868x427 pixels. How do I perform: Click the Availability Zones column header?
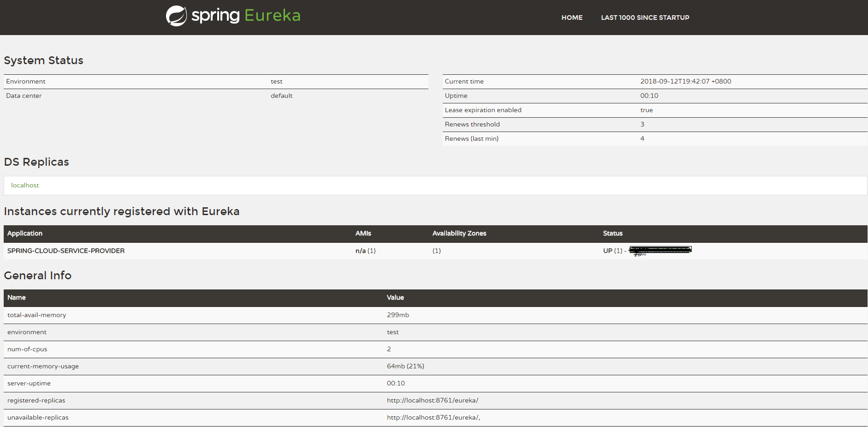pyautogui.click(x=459, y=234)
